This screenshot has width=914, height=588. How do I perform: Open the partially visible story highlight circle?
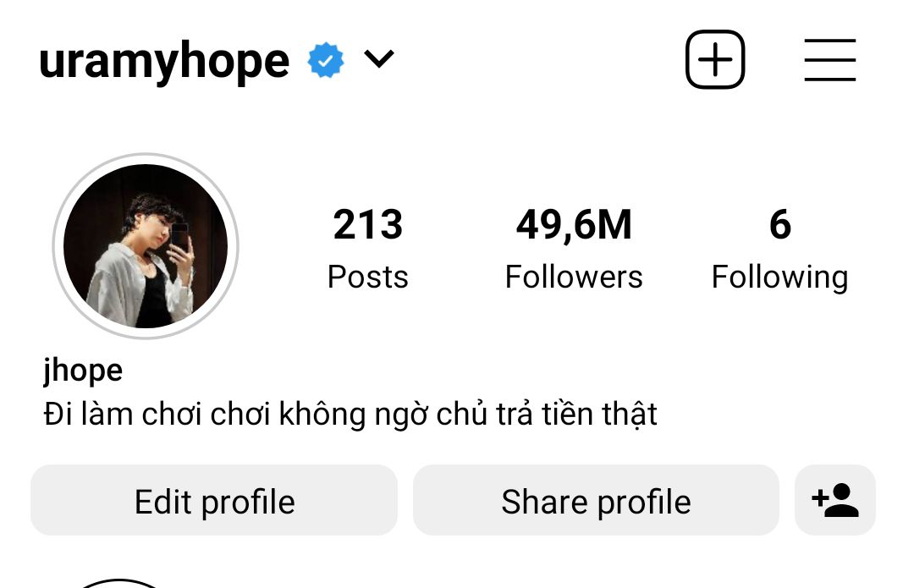click(x=119, y=583)
